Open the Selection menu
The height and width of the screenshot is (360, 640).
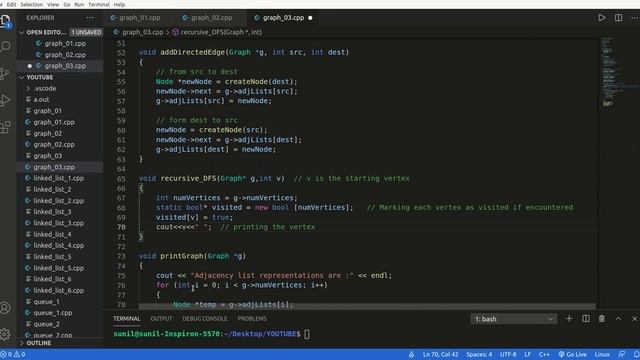click(32, 4)
